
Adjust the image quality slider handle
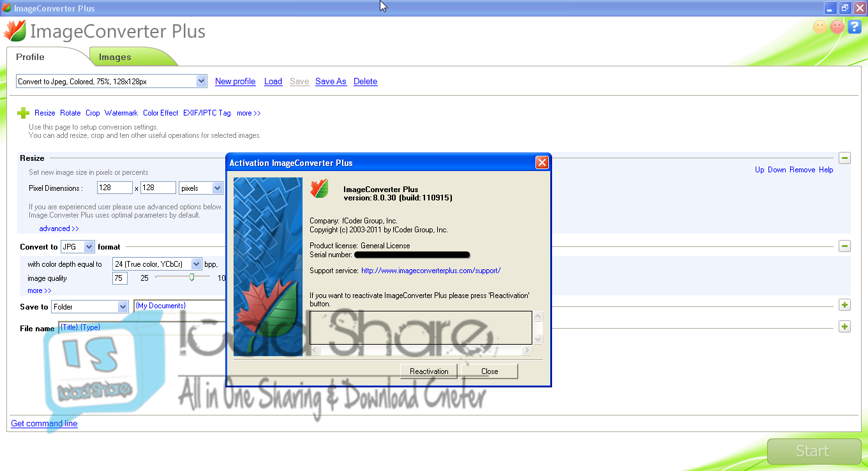point(191,277)
